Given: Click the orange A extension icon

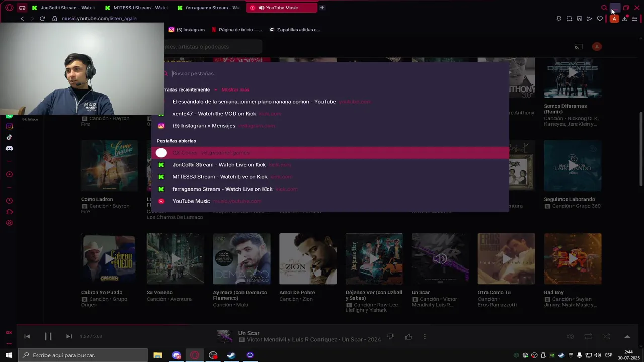Looking at the screenshot, I should (x=614, y=19).
